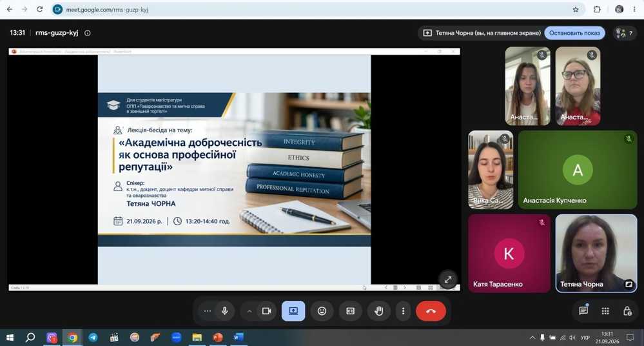Select Вика participant video tile
The width and height of the screenshot is (644, 346).
pos(491,170)
